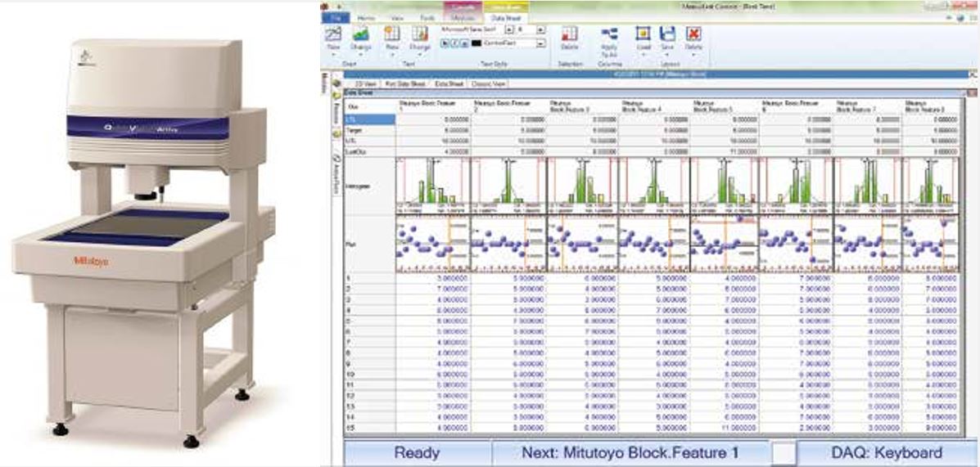
Task: Open the Modules vertical side tab
Action: click(x=325, y=83)
